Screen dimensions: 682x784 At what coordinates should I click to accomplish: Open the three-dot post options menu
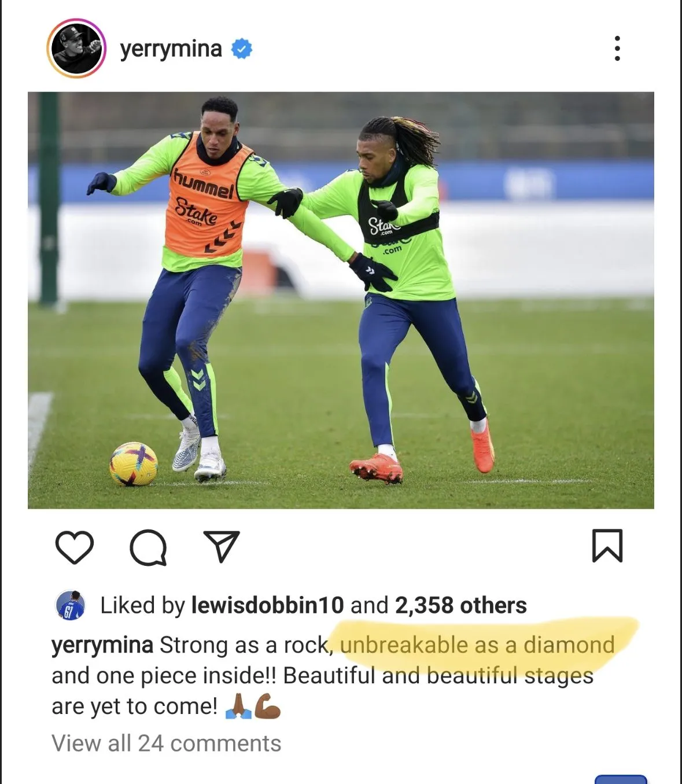point(617,49)
